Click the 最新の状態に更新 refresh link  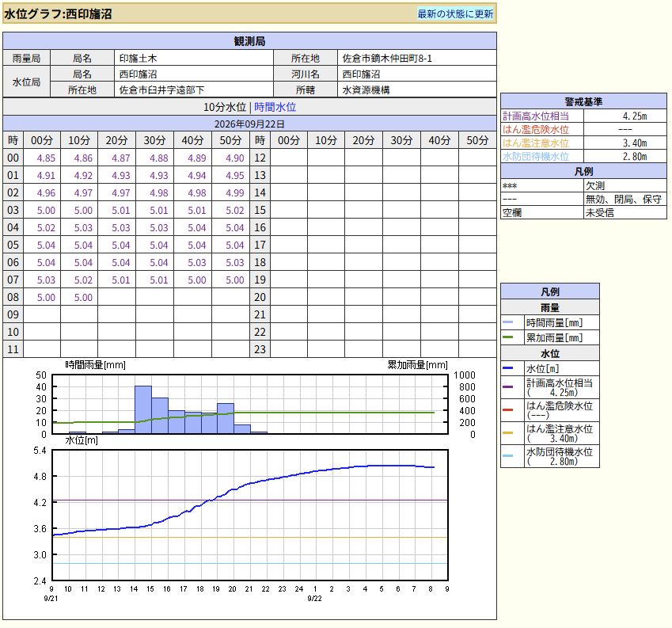point(455,13)
